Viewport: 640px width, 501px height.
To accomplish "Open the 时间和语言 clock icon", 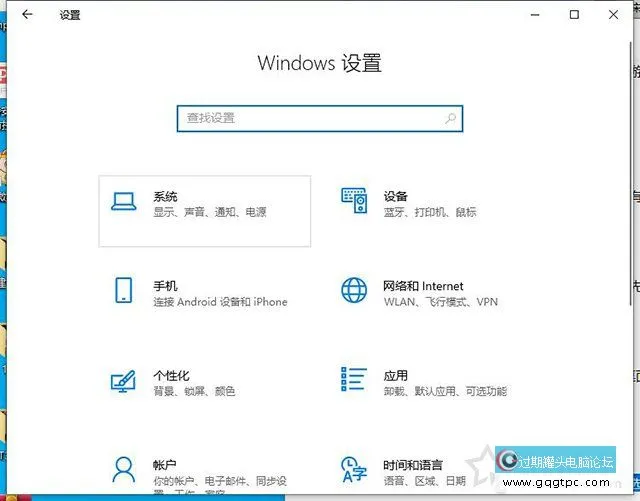I will pos(354,470).
